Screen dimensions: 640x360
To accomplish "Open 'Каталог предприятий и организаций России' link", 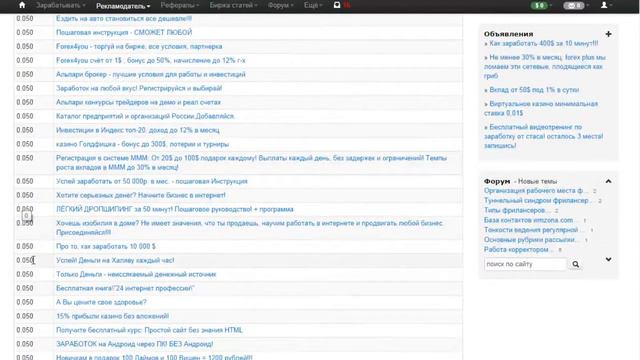I will (145, 116).
